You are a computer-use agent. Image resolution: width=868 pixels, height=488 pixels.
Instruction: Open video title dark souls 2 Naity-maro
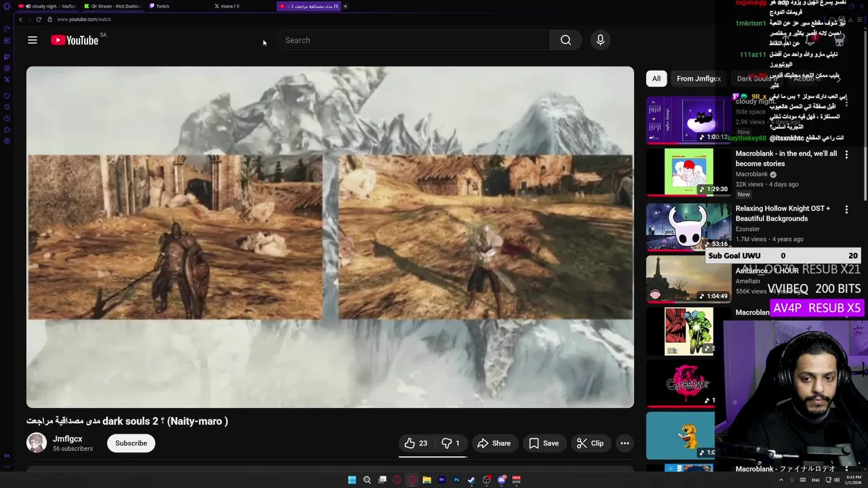pos(127,421)
